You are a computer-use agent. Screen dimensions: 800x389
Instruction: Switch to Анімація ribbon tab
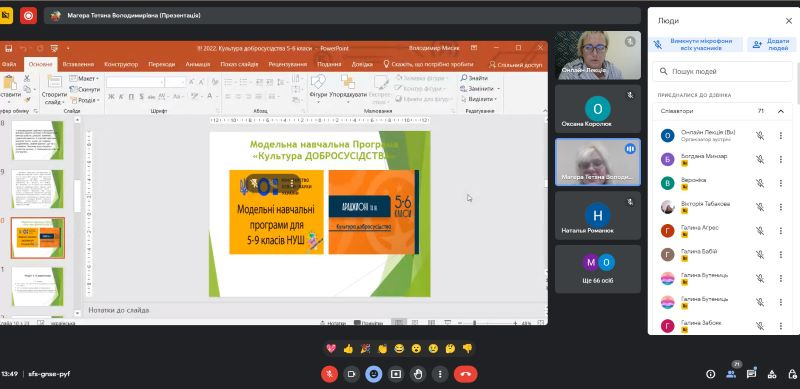click(x=197, y=64)
